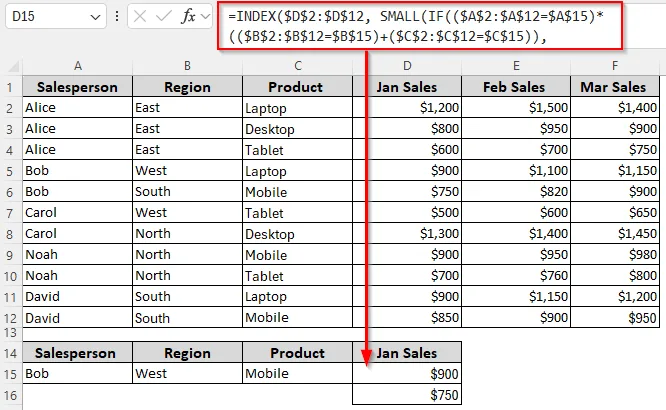The image size is (666, 410).
Task: Select cell E2 showing $1,500
Action: [x=516, y=107]
